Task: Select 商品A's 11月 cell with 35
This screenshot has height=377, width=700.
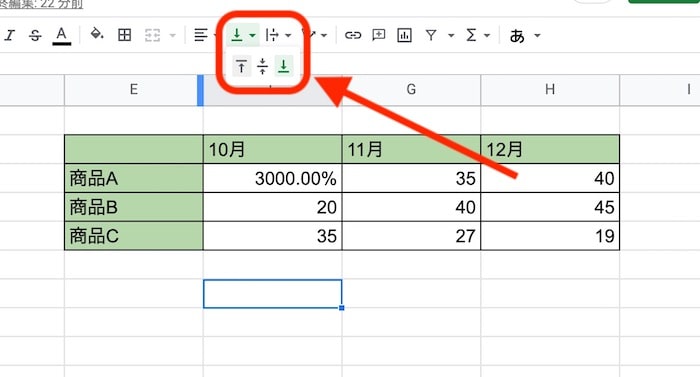Action: pyautogui.click(x=411, y=178)
